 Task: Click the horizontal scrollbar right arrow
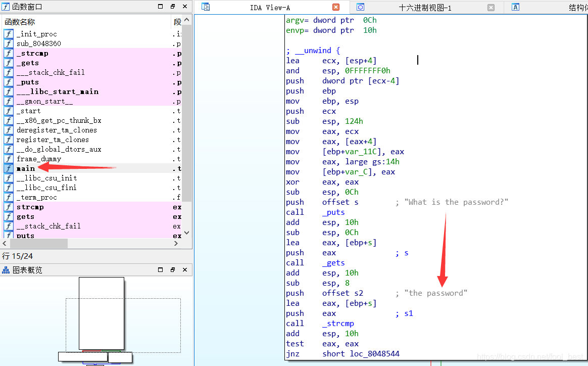pyautogui.click(x=176, y=243)
